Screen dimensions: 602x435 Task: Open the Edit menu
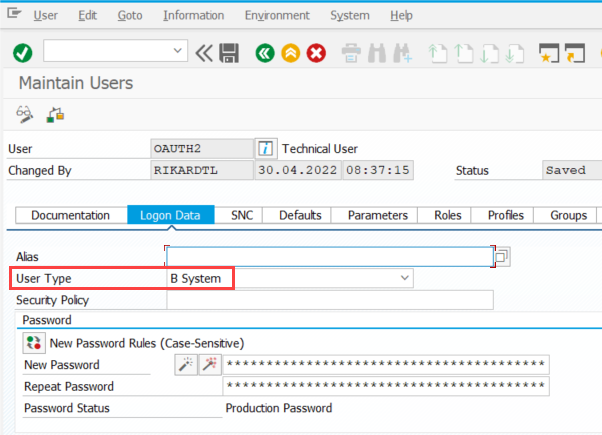[x=88, y=15]
